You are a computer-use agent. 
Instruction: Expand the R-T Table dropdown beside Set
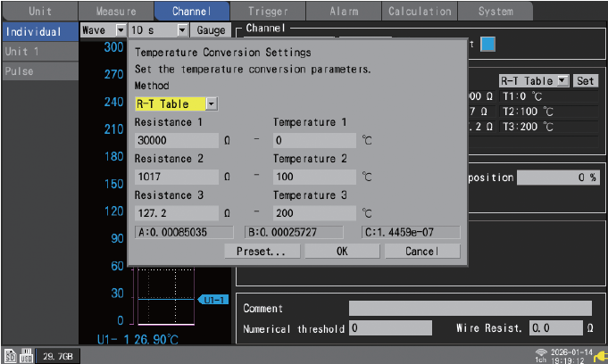(x=562, y=80)
